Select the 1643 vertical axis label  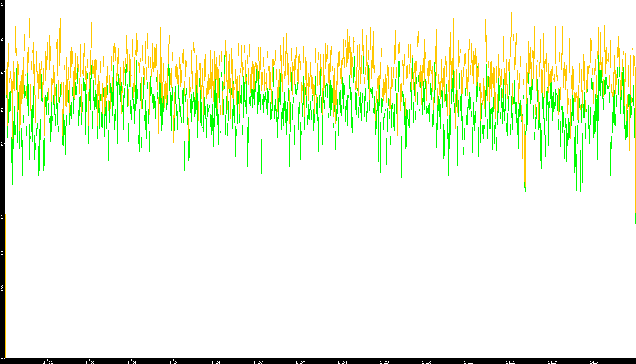2,253
